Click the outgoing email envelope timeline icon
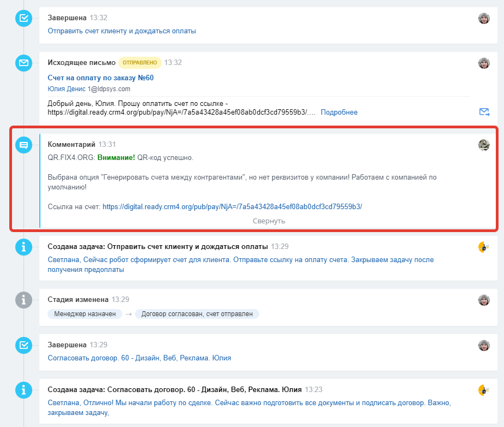 coord(23,63)
